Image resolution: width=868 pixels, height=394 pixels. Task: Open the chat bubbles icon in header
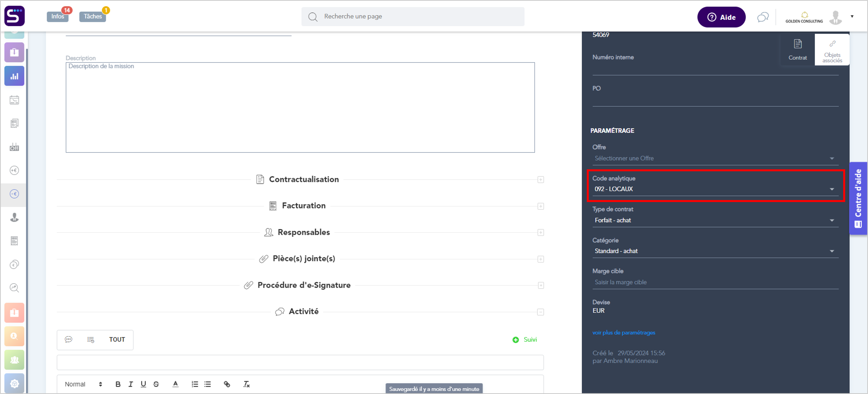pos(763,17)
